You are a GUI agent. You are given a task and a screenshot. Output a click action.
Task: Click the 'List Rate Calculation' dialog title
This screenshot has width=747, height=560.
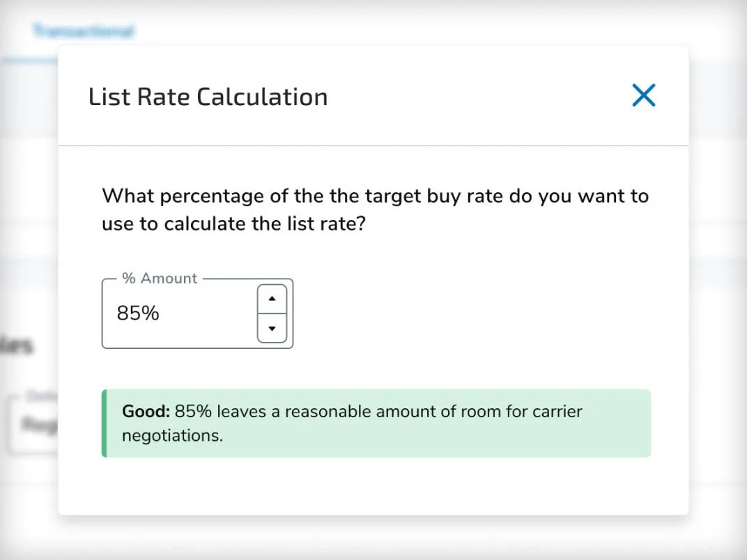[x=208, y=97]
